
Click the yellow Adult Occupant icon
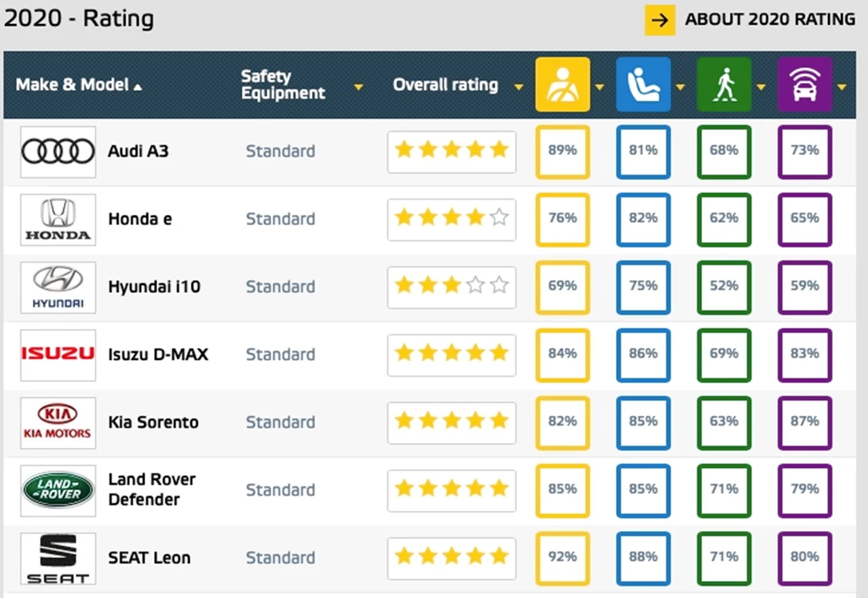coord(562,85)
